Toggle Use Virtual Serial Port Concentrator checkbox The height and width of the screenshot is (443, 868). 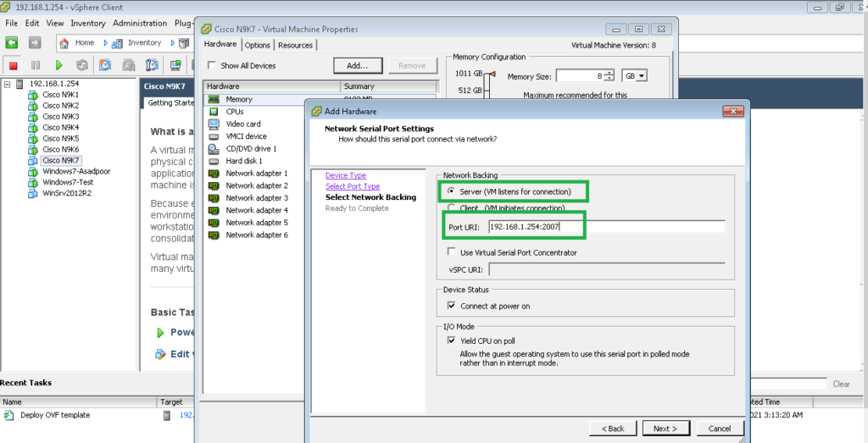[451, 252]
